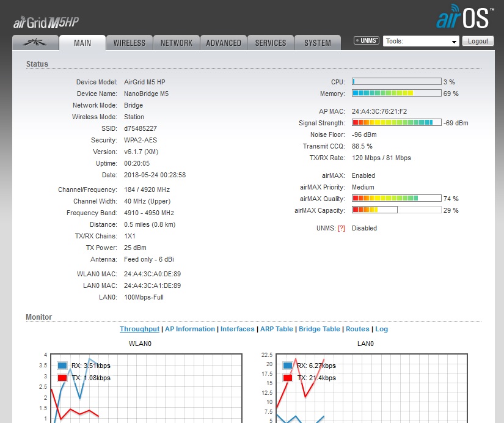This screenshot has height=423, width=504.
Task: Switch to the MAIN tab
Action: (x=82, y=43)
